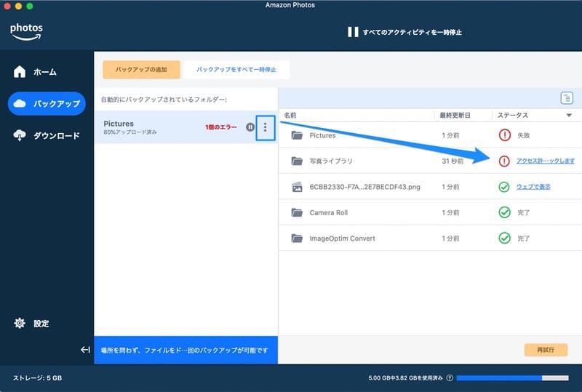Click the green checkmark for Camera Roll
Screen dimensions: 582x392
pos(504,212)
